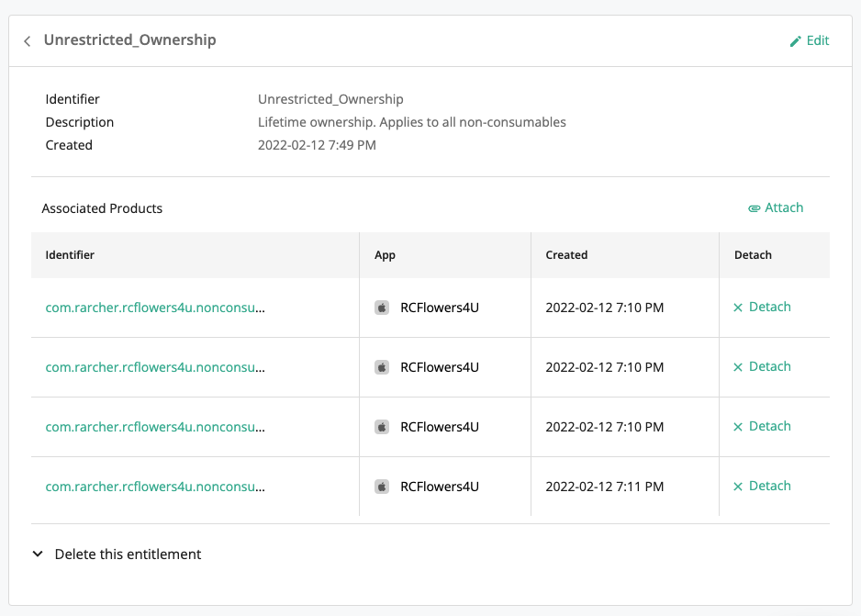Open the third associated product link
Screen dimensions: 861x616
click(x=155, y=427)
